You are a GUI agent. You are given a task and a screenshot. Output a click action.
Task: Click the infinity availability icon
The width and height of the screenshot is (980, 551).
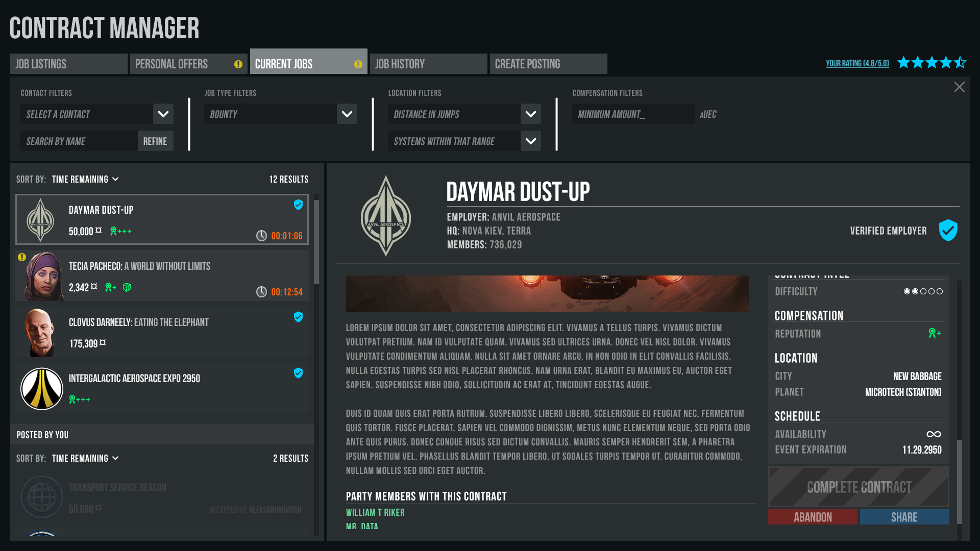pyautogui.click(x=934, y=434)
